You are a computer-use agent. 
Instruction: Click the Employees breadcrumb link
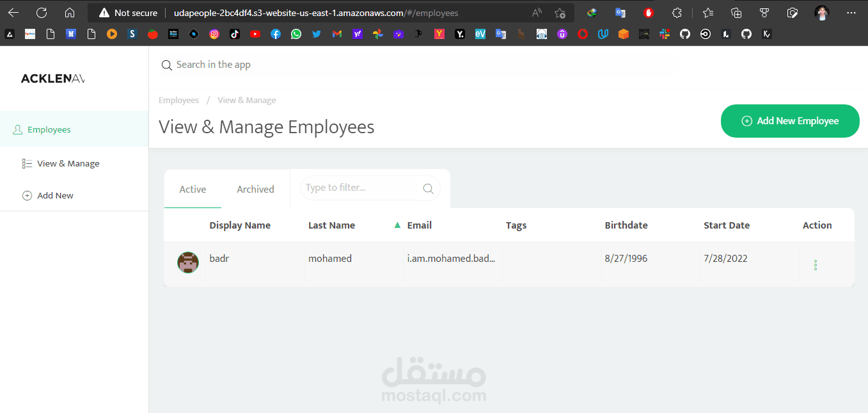pyautogui.click(x=179, y=100)
